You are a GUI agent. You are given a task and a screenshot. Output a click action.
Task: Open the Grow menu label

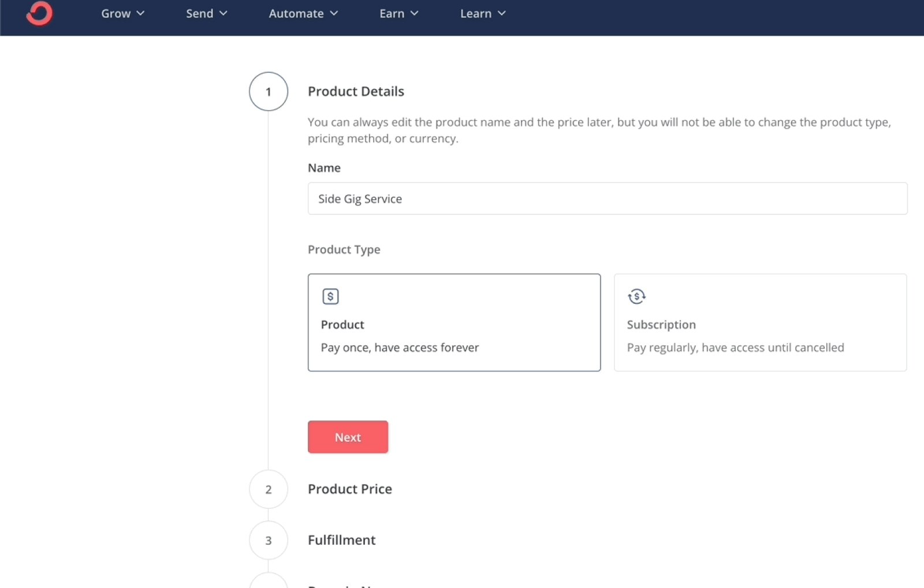116,13
